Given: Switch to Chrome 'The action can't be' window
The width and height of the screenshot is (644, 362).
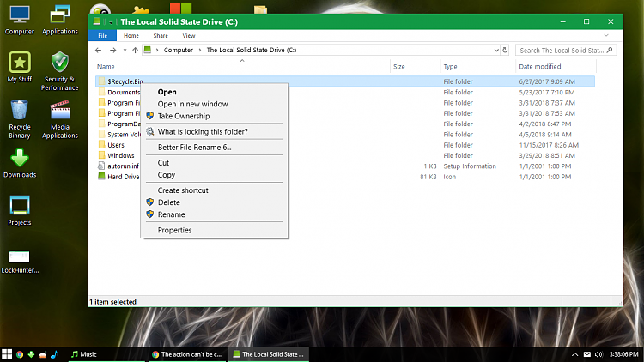Looking at the screenshot, I should pyautogui.click(x=187, y=354).
